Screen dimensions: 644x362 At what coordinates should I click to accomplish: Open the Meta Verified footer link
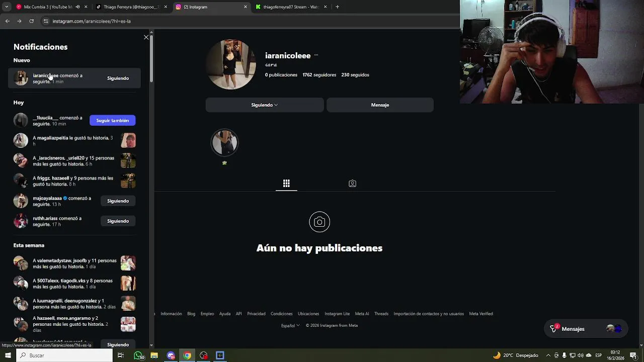click(x=481, y=314)
